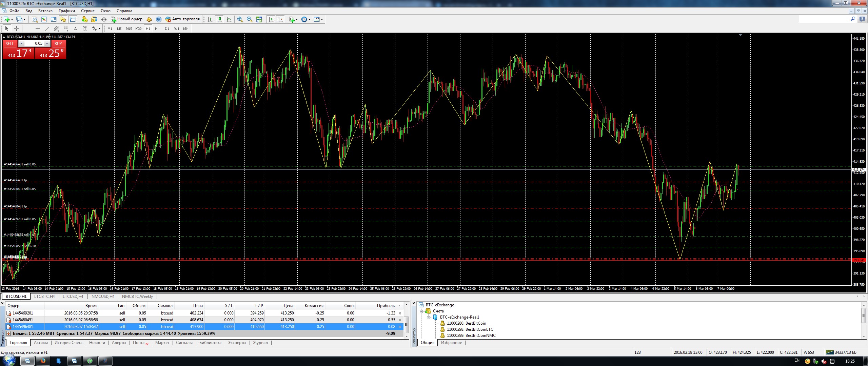Image resolution: width=868 pixels, height=366 pixels.
Task: Collapse the BTC-eExchange-Real1 tree node
Action: pyautogui.click(x=429, y=317)
